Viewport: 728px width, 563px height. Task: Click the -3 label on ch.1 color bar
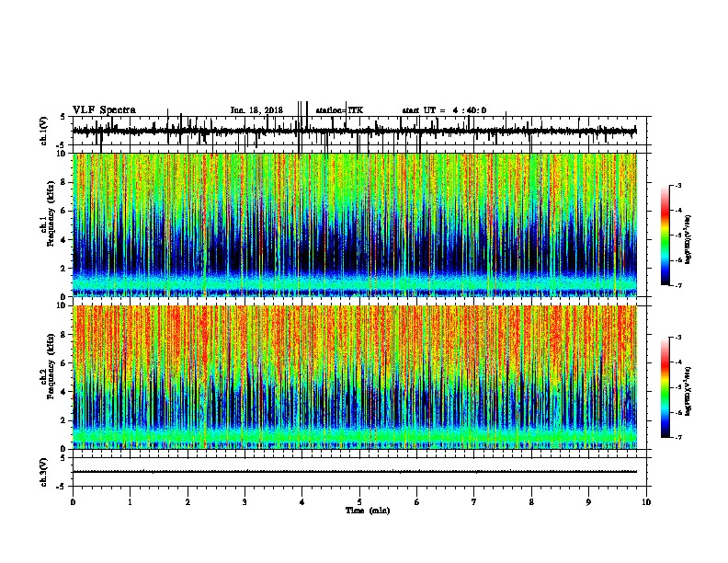click(677, 186)
